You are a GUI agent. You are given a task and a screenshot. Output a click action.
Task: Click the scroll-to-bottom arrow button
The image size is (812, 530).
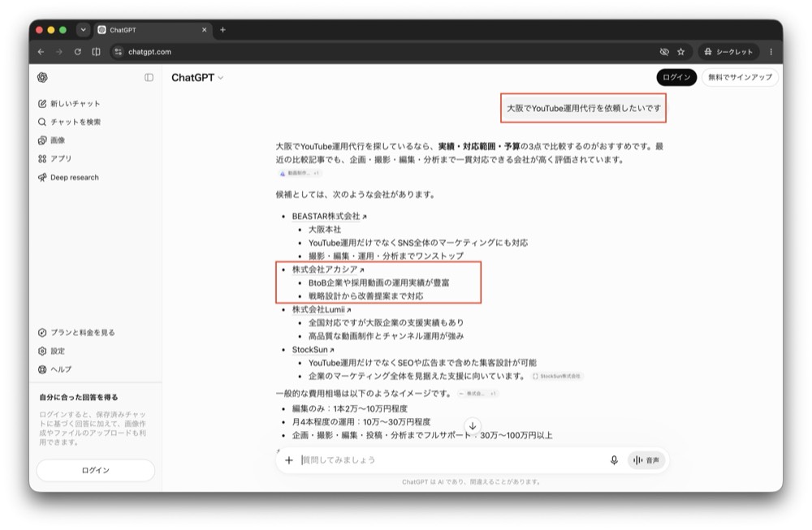473,426
